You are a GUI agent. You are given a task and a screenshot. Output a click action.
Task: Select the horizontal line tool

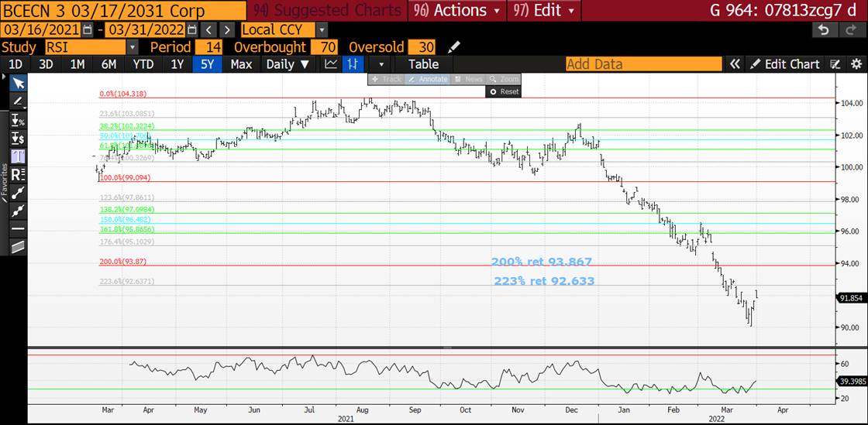(x=19, y=228)
